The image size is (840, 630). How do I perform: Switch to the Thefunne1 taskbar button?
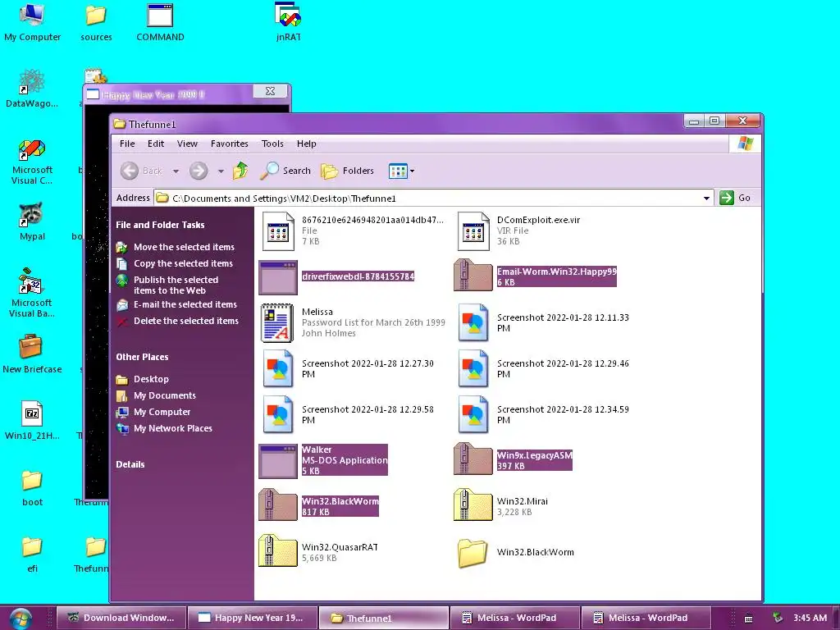(384, 618)
